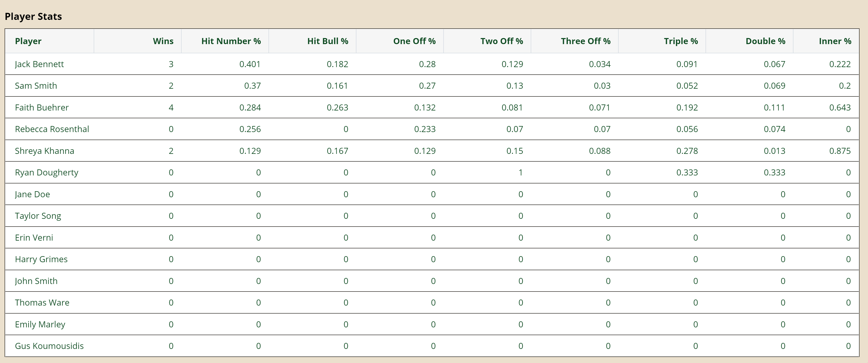Click the Rebecca Rosenthal row name
Image resolution: width=868 pixels, height=363 pixels.
(52, 129)
